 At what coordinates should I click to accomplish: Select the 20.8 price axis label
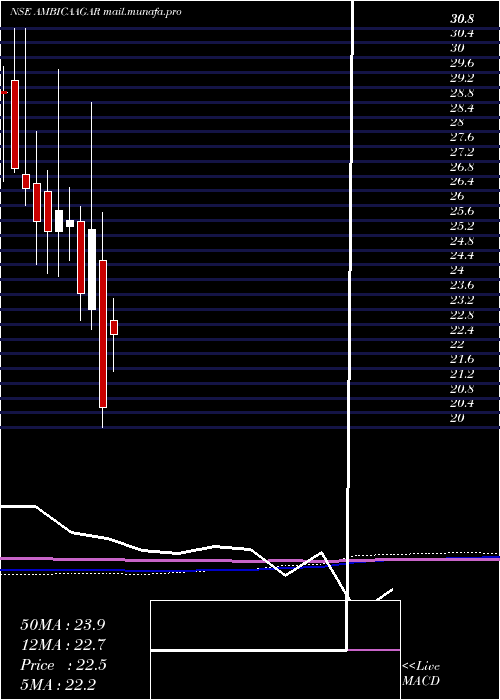click(462, 388)
